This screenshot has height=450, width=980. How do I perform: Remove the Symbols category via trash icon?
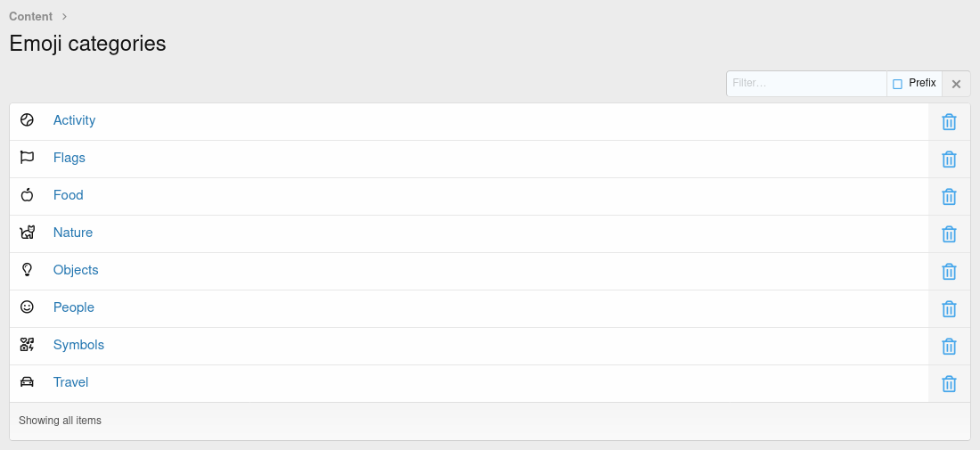click(x=949, y=347)
